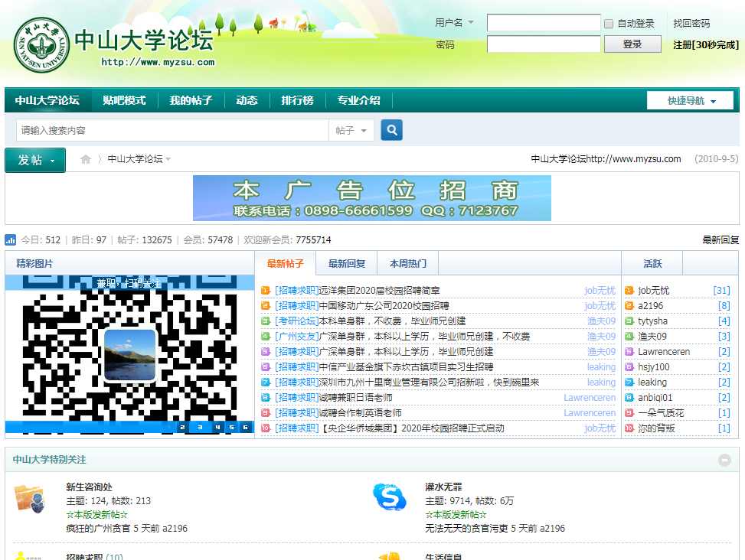Open 中山大学论坛 in the navigation bar
The image size is (745, 560).
click(x=47, y=101)
